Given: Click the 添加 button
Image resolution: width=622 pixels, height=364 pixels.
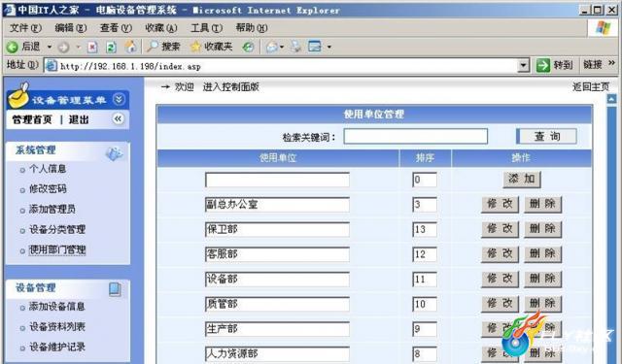Looking at the screenshot, I should click(x=522, y=179).
